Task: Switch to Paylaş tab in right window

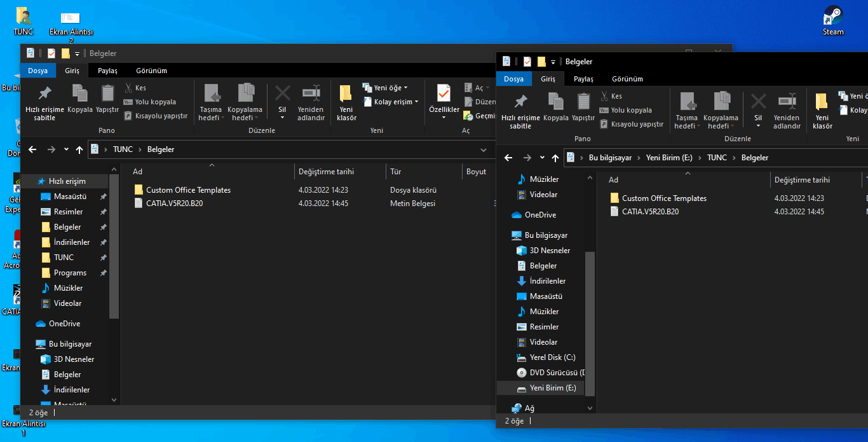Action: (583, 79)
